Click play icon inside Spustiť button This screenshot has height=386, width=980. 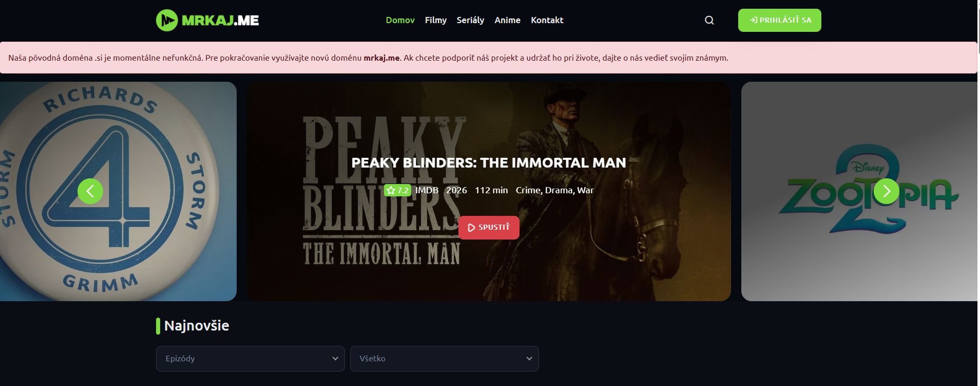pos(471,227)
